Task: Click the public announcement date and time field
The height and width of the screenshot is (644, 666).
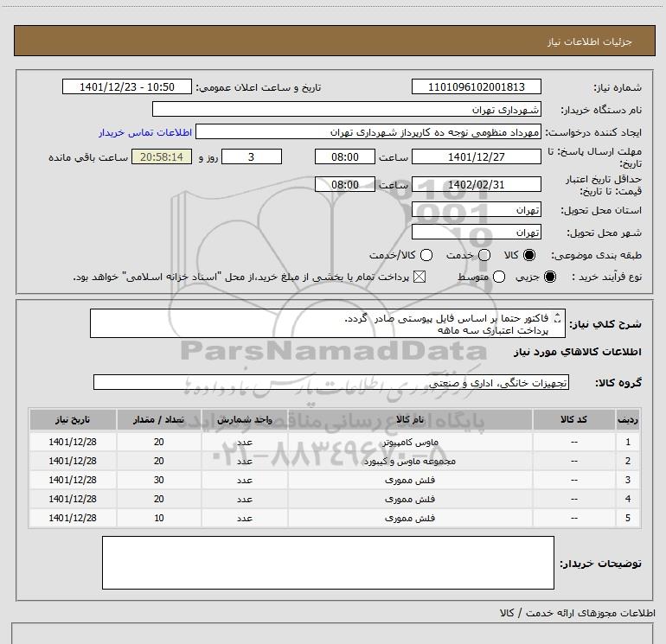Action: (x=127, y=86)
